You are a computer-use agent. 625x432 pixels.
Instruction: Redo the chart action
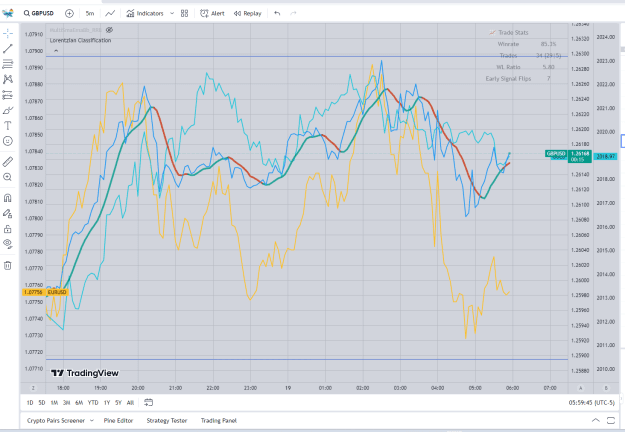point(293,13)
